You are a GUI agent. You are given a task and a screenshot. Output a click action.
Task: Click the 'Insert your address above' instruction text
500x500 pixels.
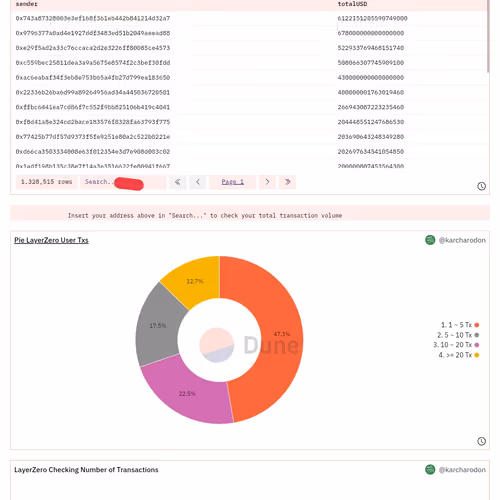(205, 216)
